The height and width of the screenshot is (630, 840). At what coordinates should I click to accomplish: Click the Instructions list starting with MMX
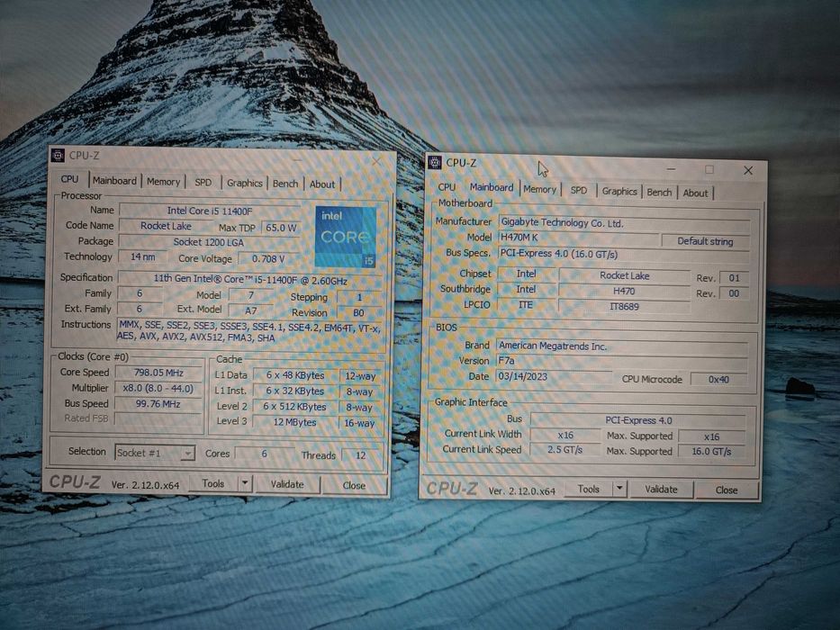click(249, 331)
